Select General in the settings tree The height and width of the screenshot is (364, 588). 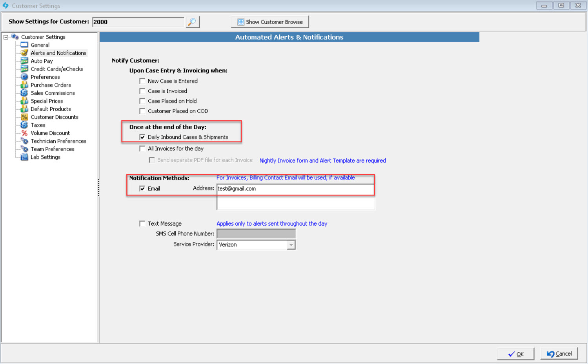click(40, 45)
